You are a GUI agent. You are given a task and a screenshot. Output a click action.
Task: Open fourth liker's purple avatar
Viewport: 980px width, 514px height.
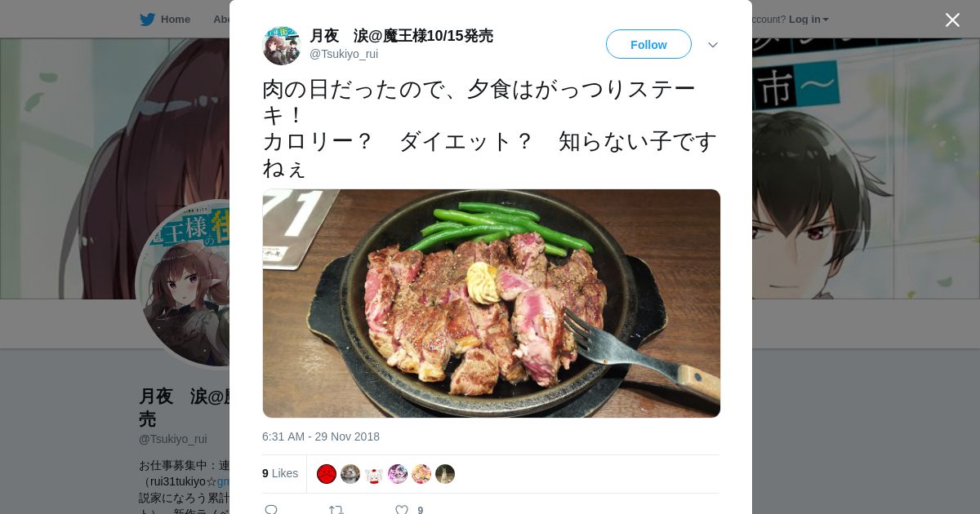(398, 474)
